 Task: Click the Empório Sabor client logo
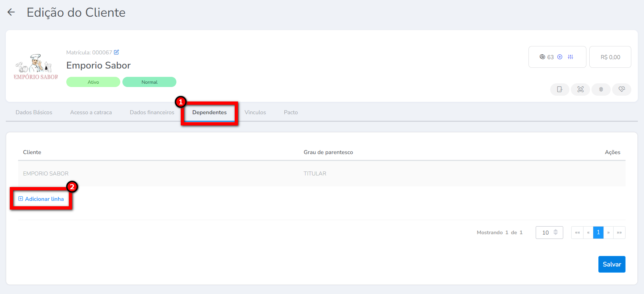(x=35, y=67)
